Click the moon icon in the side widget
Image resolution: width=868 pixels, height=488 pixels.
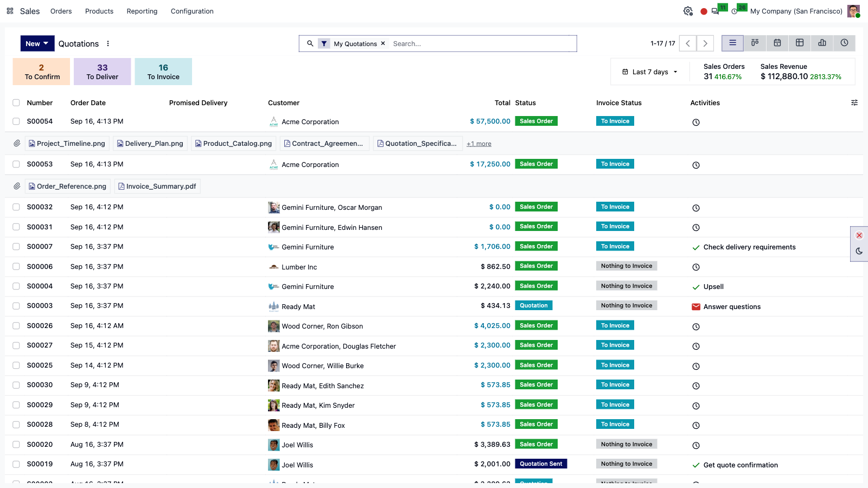pyautogui.click(x=859, y=251)
